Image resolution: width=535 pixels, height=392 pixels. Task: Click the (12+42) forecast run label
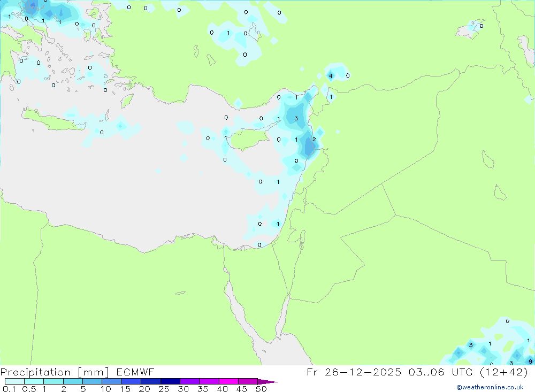pyautogui.click(x=504, y=372)
